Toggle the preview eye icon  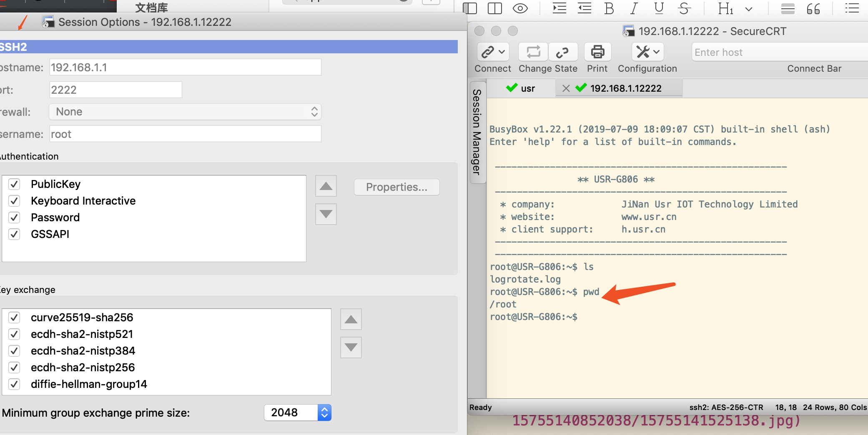pos(520,8)
